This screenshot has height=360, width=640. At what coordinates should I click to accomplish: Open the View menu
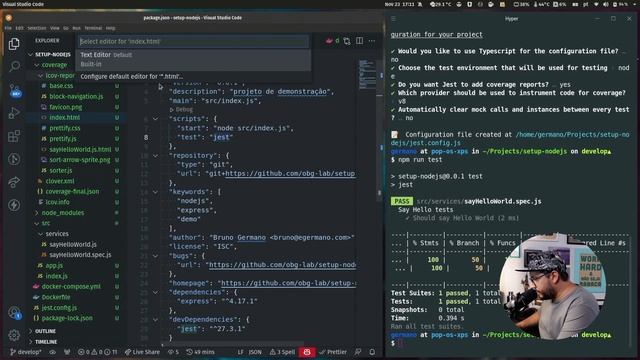pos(55,28)
